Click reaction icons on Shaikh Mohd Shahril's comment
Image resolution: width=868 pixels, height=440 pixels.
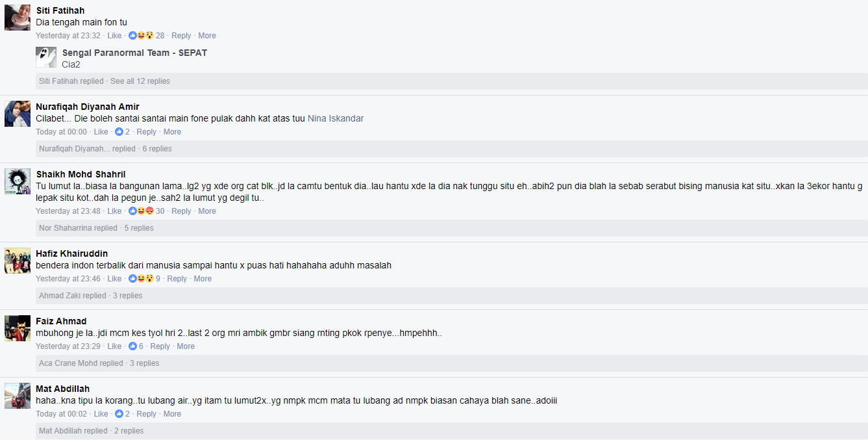tap(141, 211)
